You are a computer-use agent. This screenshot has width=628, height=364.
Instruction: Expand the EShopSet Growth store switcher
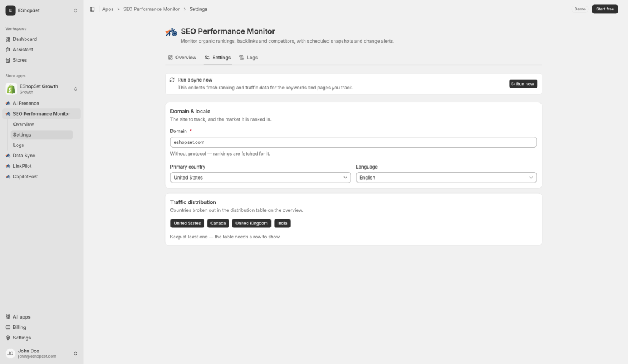click(75, 89)
